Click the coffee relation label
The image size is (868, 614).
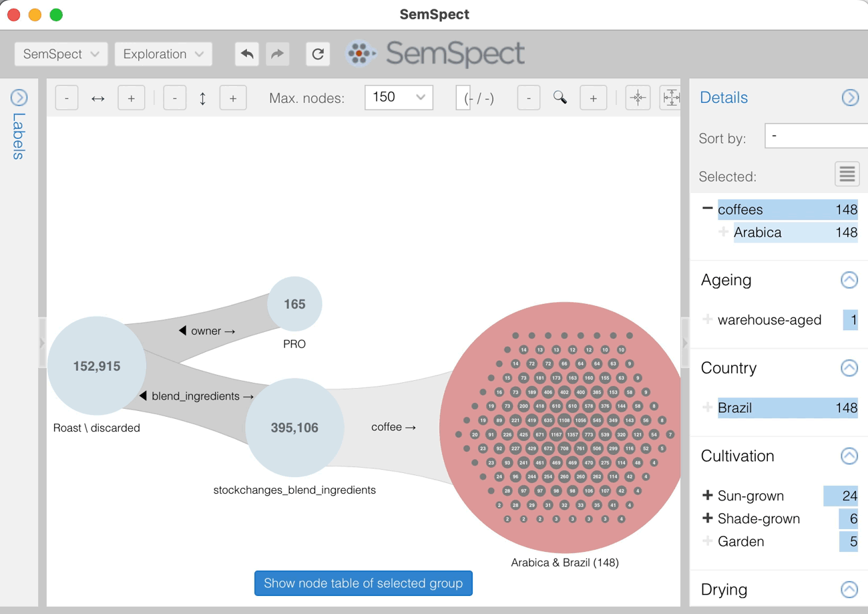393,427
